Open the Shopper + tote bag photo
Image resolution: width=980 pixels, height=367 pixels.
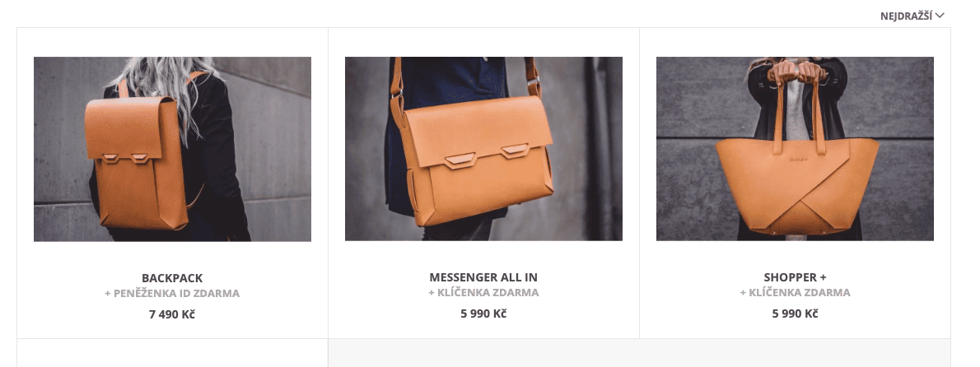coord(795,149)
